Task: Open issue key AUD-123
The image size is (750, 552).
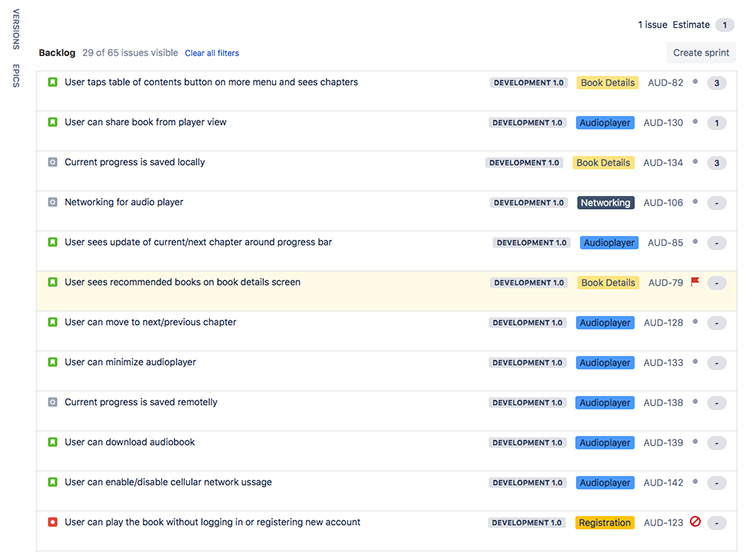Action: click(x=663, y=523)
